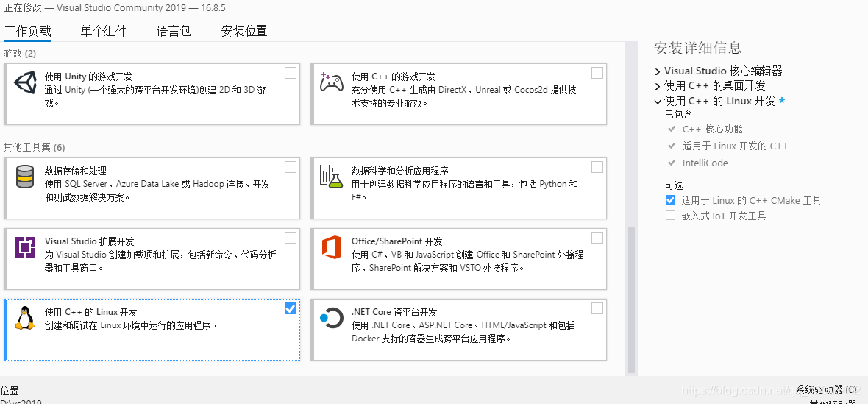Click the .NET Core circular icon
This screenshot has height=404, width=868.
[332, 318]
